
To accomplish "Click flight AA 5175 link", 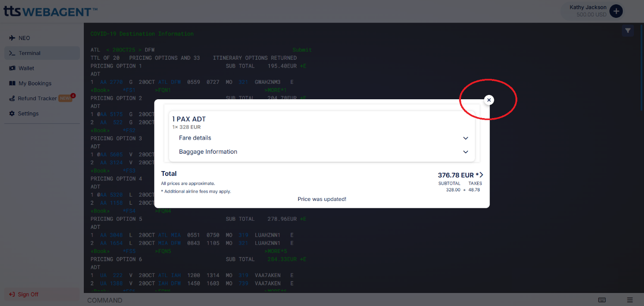I will click(111, 114).
